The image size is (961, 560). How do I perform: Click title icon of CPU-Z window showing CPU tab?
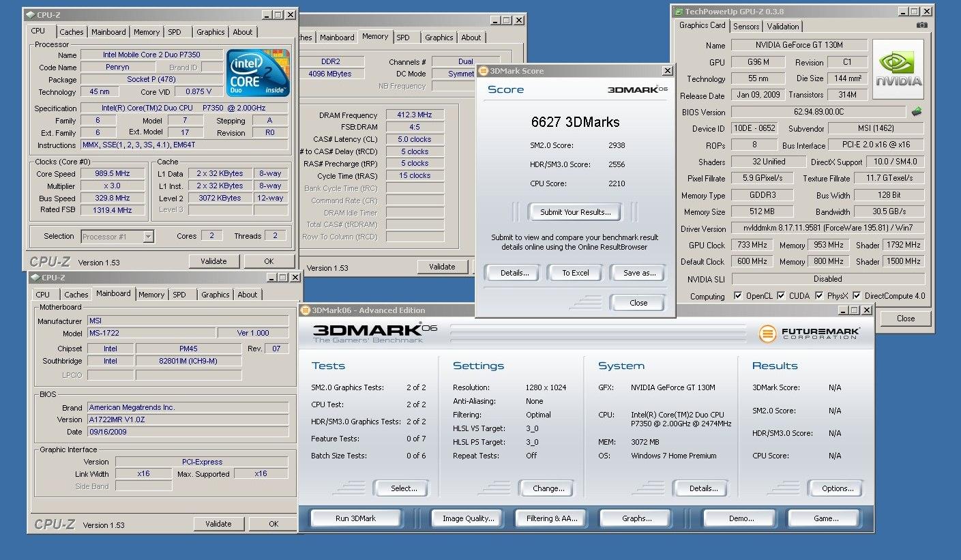pyautogui.click(x=30, y=14)
